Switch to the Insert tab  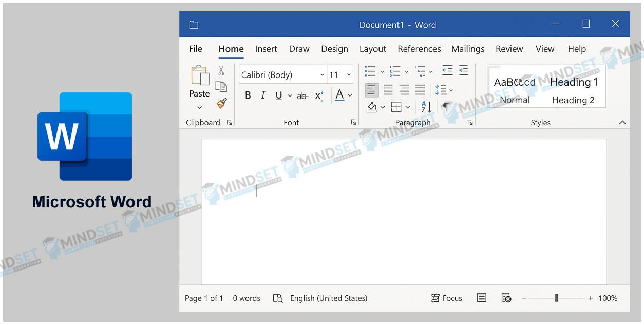pos(266,49)
